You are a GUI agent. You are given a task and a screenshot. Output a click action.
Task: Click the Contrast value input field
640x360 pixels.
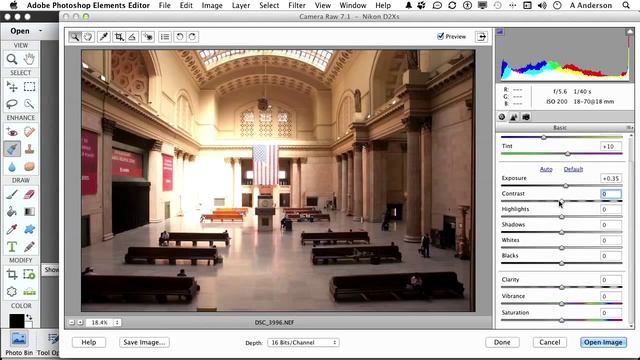(x=611, y=194)
